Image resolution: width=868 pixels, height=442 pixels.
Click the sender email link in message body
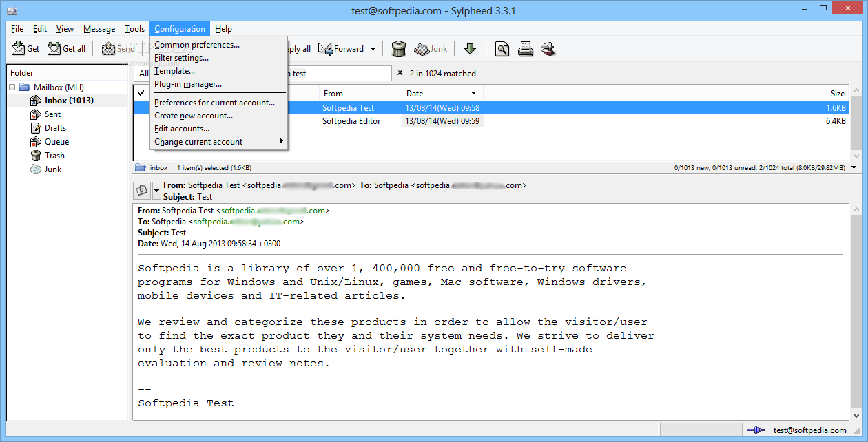pos(274,211)
